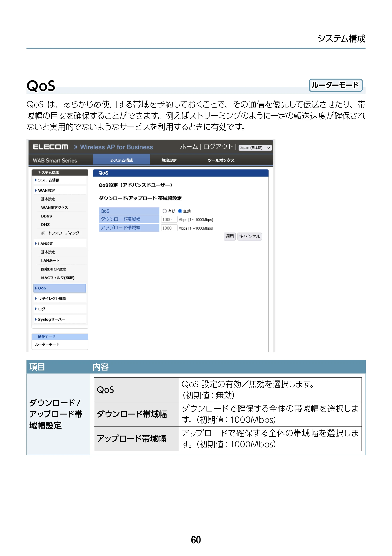Click the ログアウト link

(x=218, y=147)
